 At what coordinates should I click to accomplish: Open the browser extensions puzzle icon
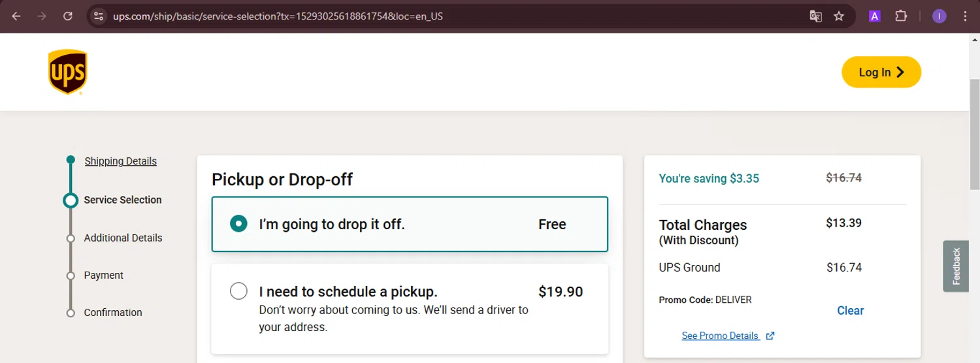click(x=901, y=16)
